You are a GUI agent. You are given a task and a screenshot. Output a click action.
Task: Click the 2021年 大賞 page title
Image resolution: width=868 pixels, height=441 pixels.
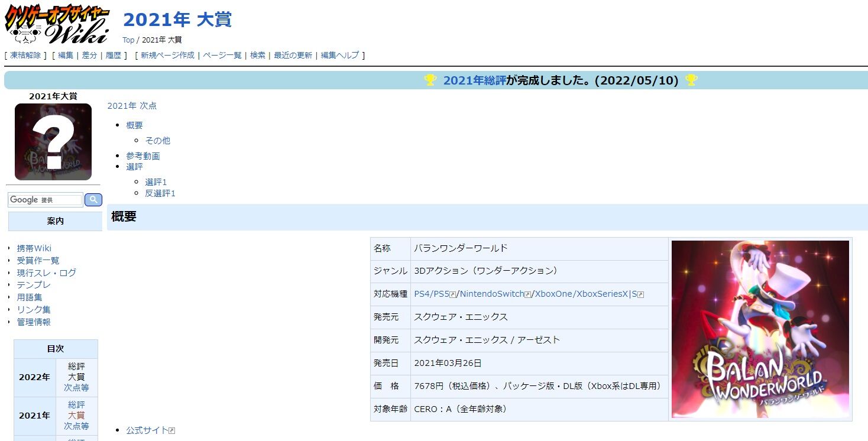(x=177, y=20)
